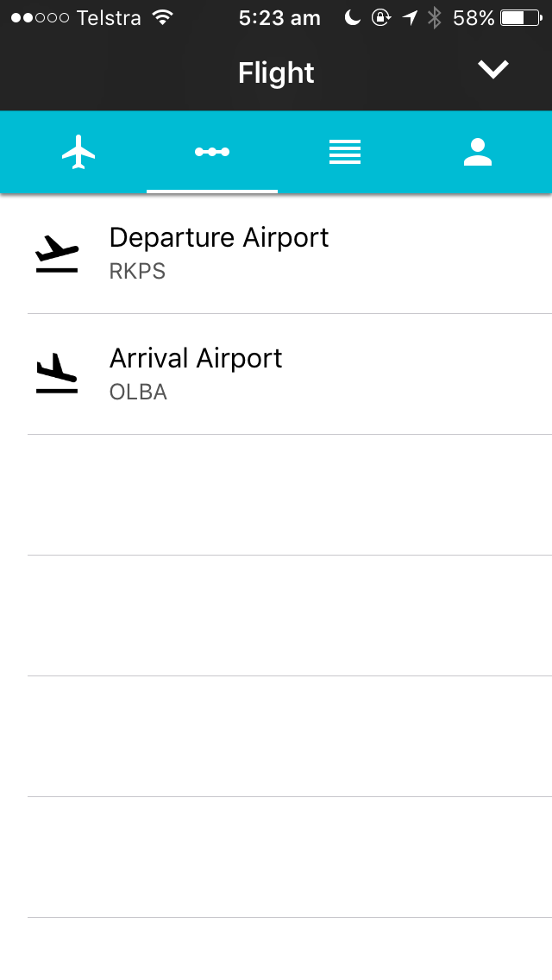Viewport: 552px width, 980px height.
Task: Tap the Telstra carrier label
Action: [x=109, y=17]
